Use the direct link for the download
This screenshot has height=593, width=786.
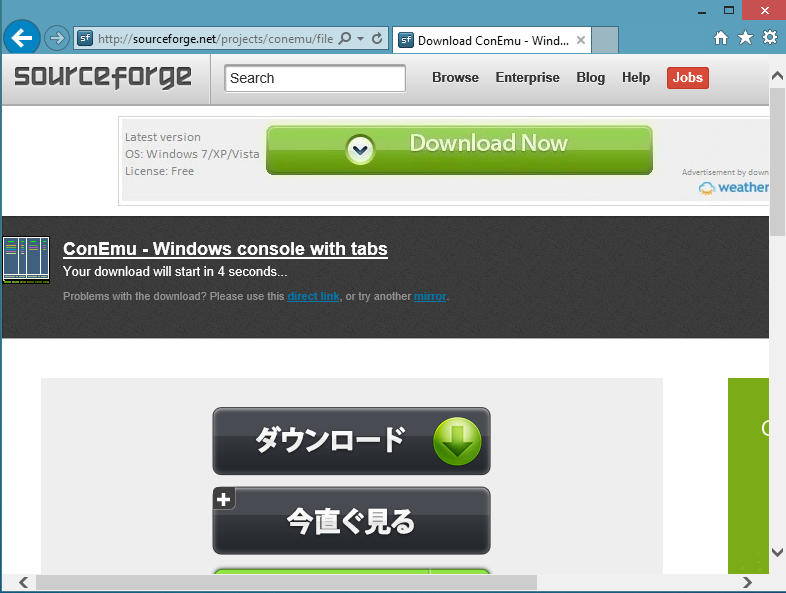pyautogui.click(x=313, y=296)
